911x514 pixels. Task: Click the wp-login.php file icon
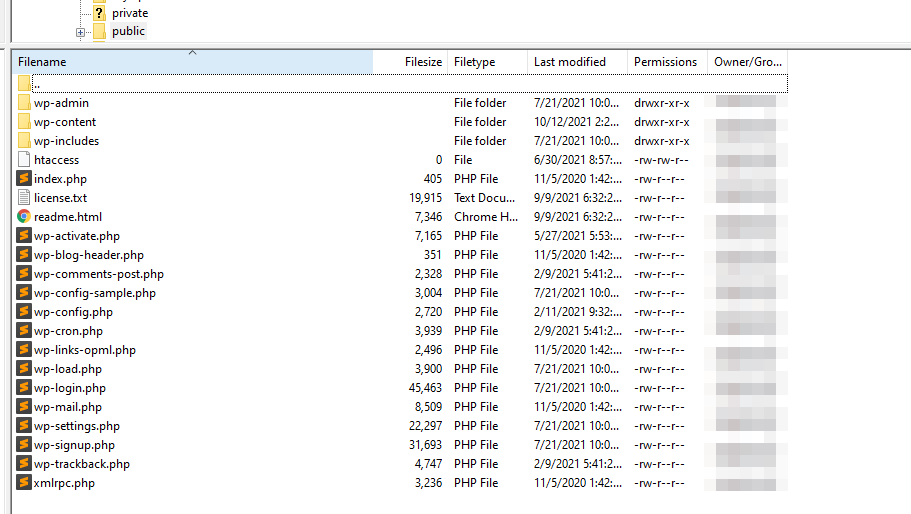click(24, 387)
